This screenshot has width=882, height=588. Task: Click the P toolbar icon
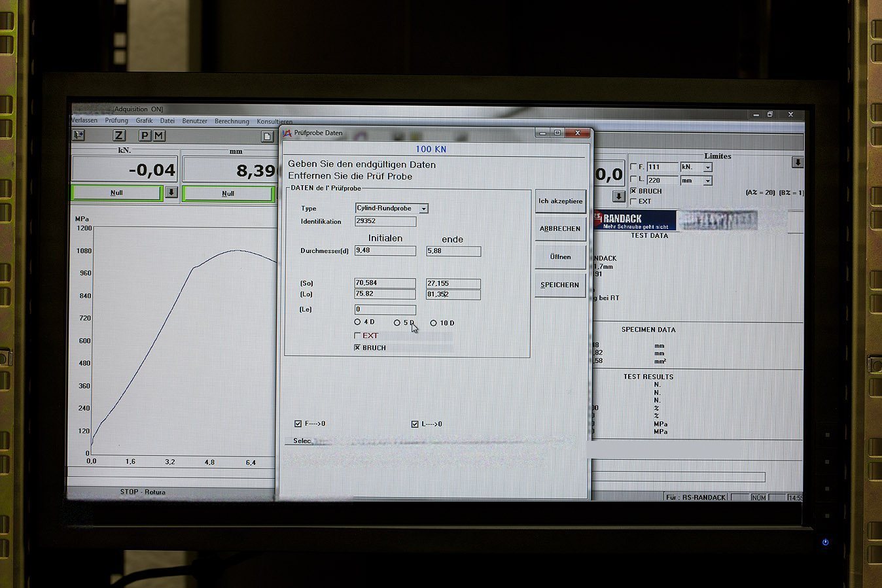(145, 135)
